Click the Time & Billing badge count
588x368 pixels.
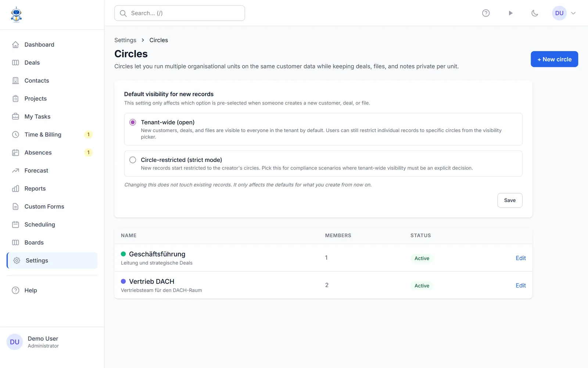[88, 135]
